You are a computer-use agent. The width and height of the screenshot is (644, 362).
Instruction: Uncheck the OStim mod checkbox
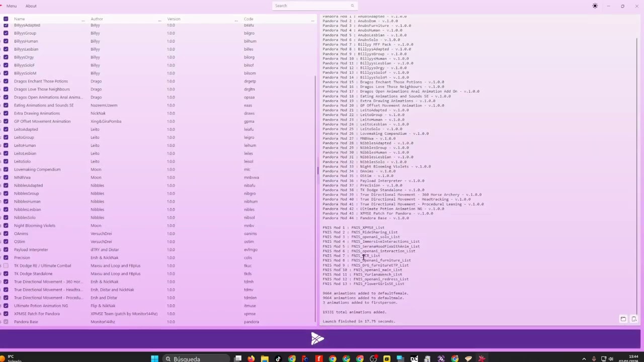point(6,241)
